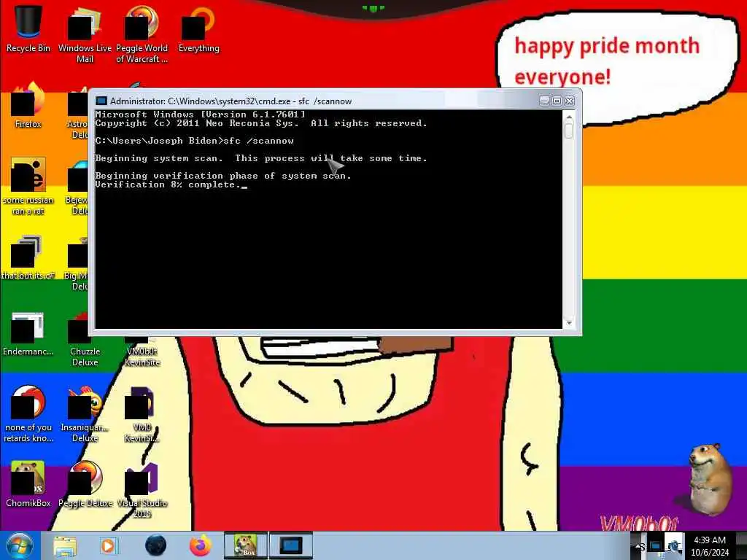
Task: Open the clock showing 4:39 AM
Action: click(710, 546)
